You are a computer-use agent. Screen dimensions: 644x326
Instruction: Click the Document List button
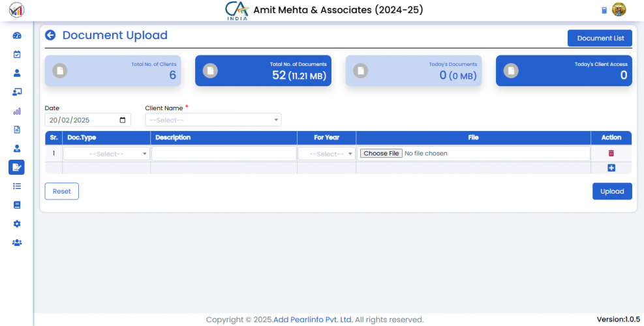(x=600, y=38)
